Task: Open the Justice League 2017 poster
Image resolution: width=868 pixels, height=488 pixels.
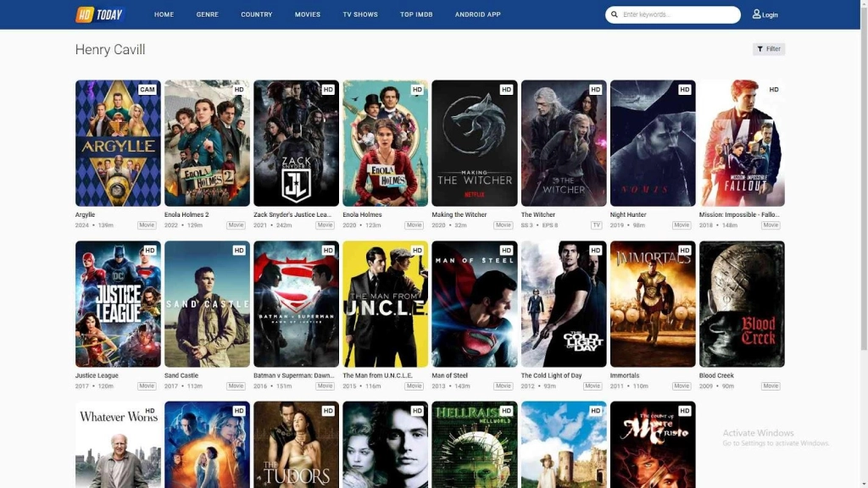Action: [x=118, y=304]
